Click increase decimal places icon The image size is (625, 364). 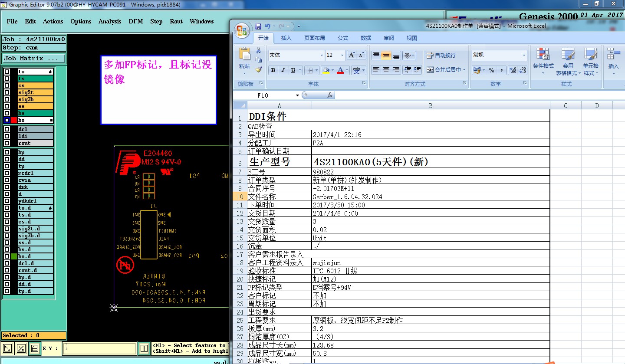click(x=512, y=70)
